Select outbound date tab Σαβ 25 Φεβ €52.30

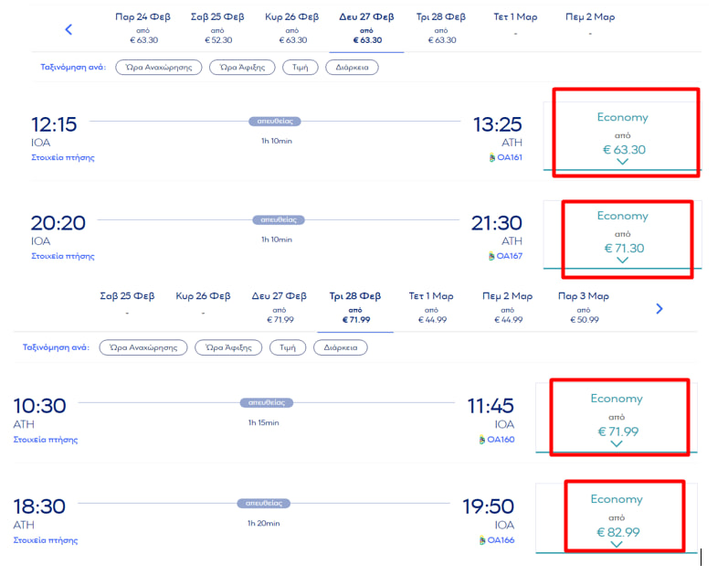point(217,27)
